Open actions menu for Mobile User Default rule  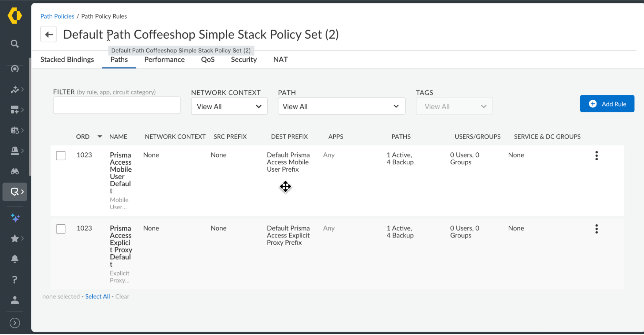[596, 156]
